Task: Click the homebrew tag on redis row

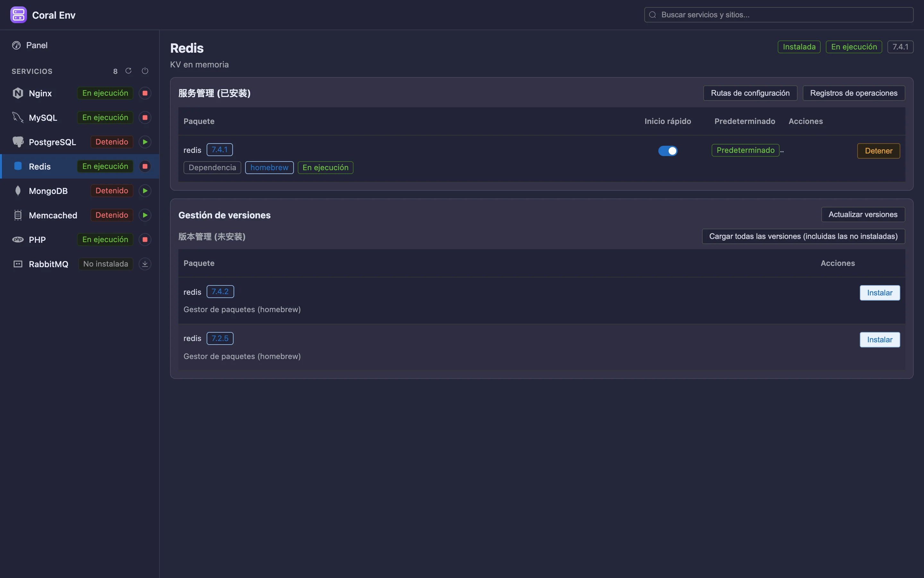Action: [269, 167]
